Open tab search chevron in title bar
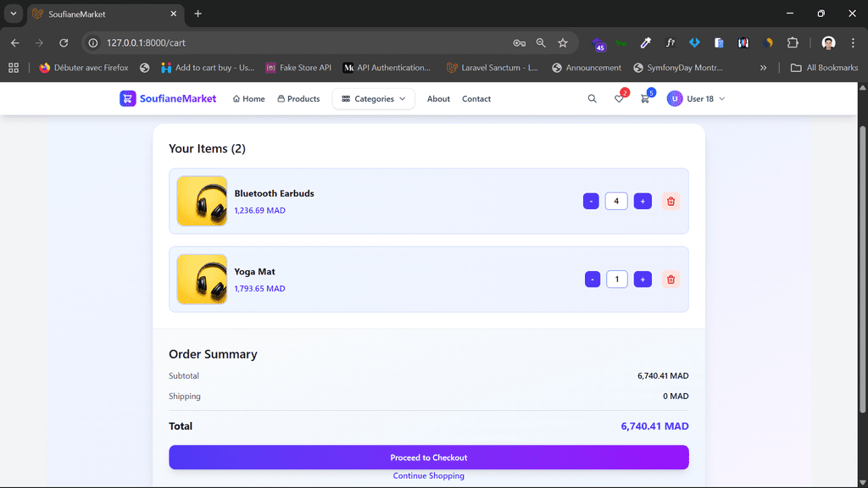 (14, 14)
